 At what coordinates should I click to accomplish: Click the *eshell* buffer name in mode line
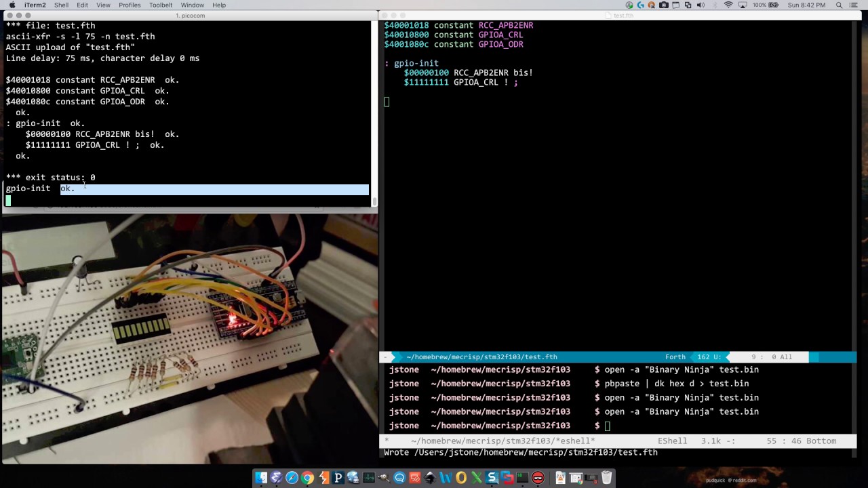(x=502, y=441)
